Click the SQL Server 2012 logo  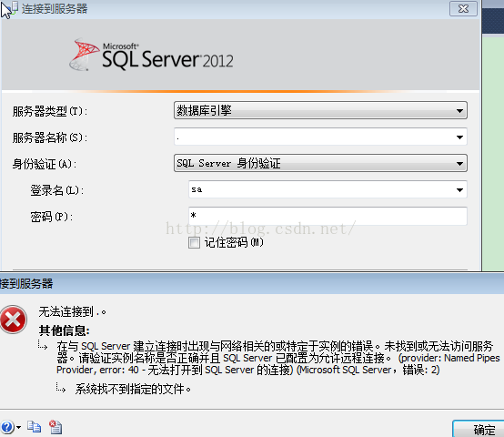tap(151, 55)
